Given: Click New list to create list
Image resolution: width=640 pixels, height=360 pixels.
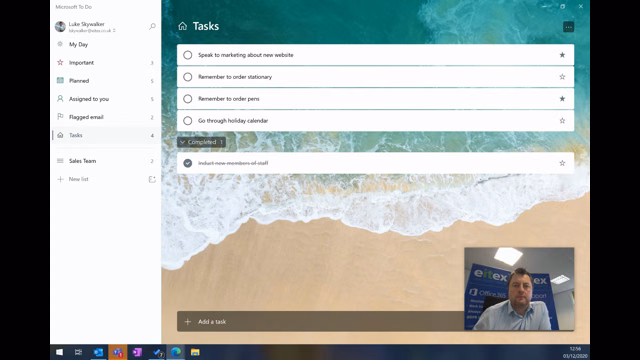Looking at the screenshot, I should [78, 179].
